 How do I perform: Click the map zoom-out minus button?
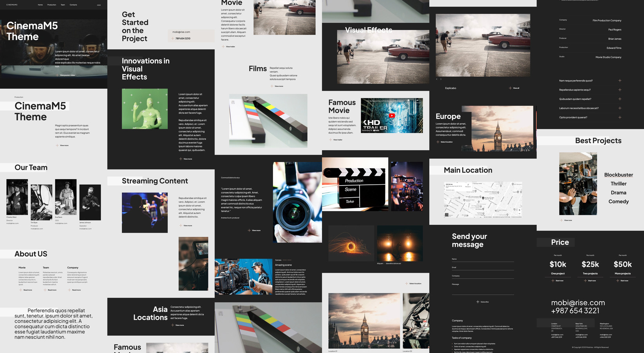[519, 215]
